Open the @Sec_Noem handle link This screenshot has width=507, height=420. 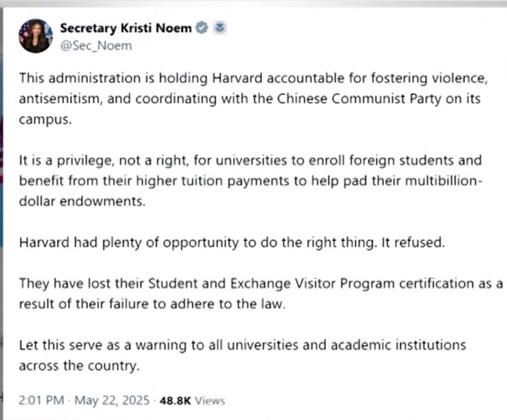[x=96, y=46]
